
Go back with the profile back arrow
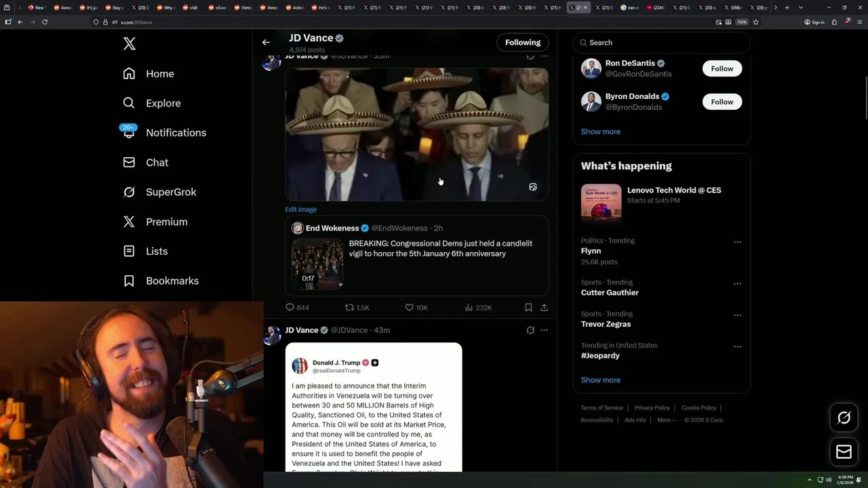click(266, 42)
